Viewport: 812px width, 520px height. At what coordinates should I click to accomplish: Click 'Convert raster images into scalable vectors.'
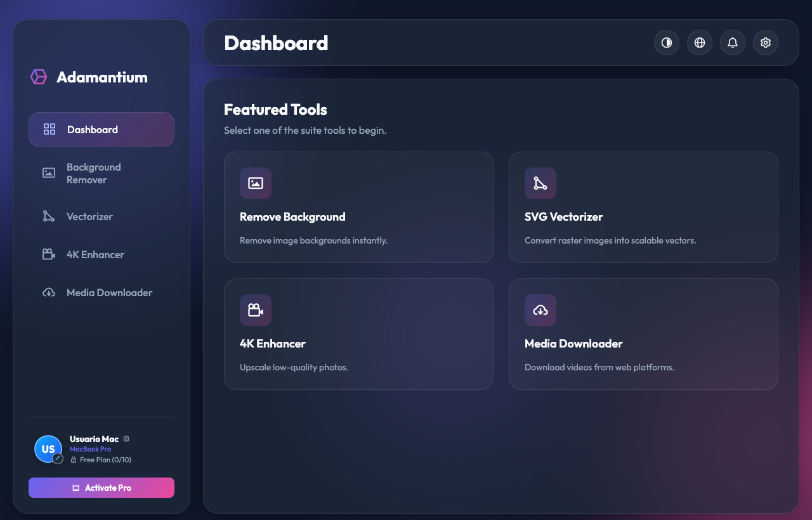point(610,241)
